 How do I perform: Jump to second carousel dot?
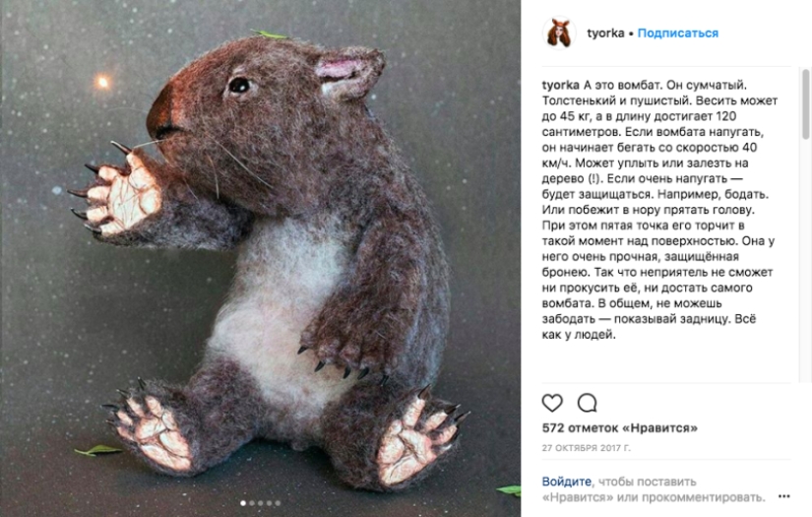252,503
